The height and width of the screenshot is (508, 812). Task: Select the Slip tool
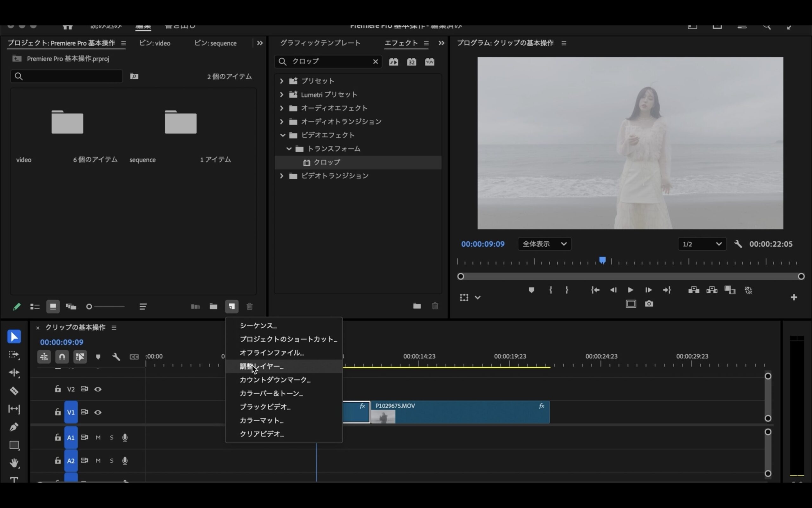(14, 409)
